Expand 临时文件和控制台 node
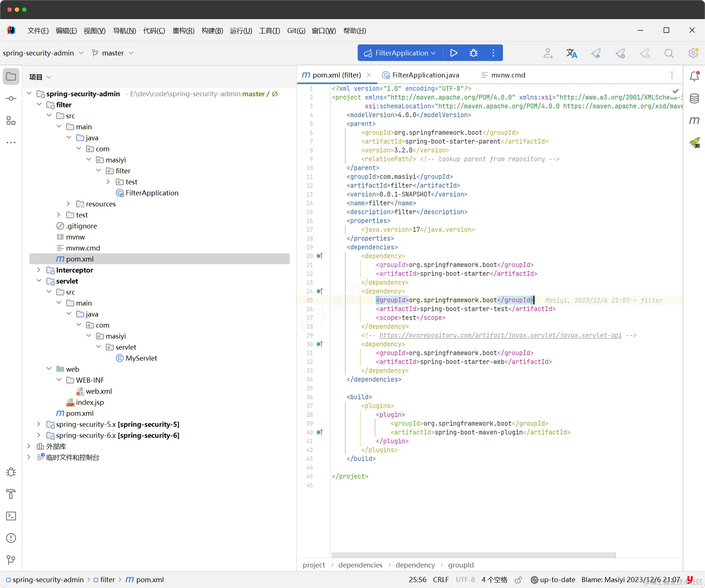The width and height of the screenshot is (705, 588). point(29,457)
